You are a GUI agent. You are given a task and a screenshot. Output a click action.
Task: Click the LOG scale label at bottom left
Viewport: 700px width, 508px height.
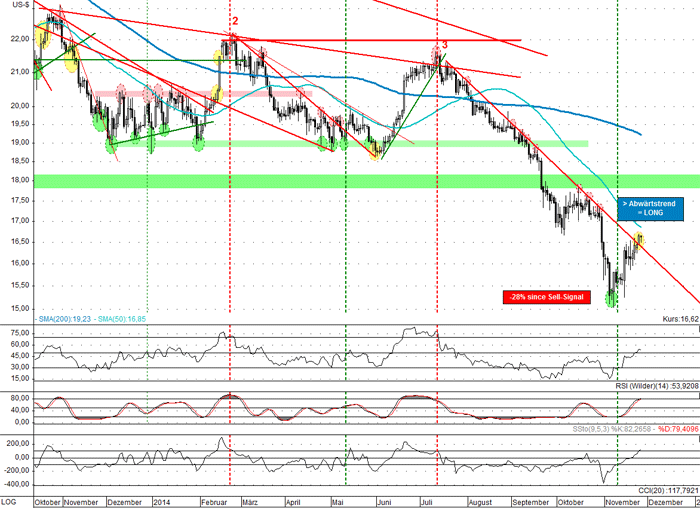[8, 502]
